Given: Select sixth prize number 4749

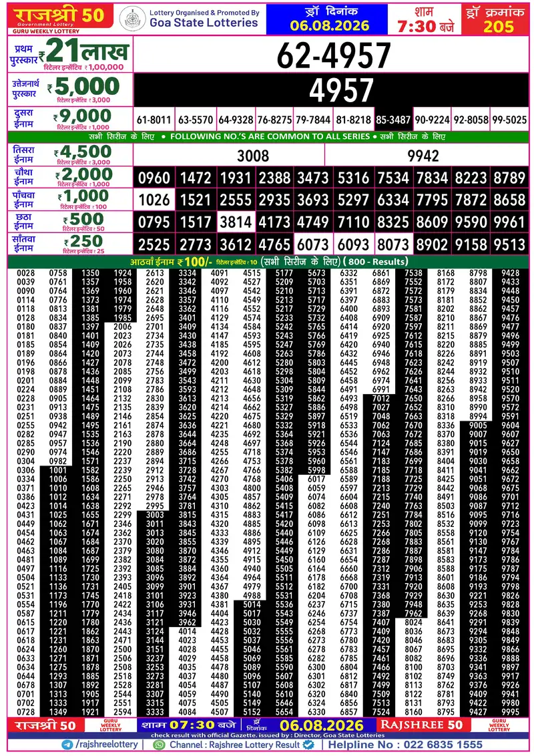Looking at the screenshot, I should [313, 222].
